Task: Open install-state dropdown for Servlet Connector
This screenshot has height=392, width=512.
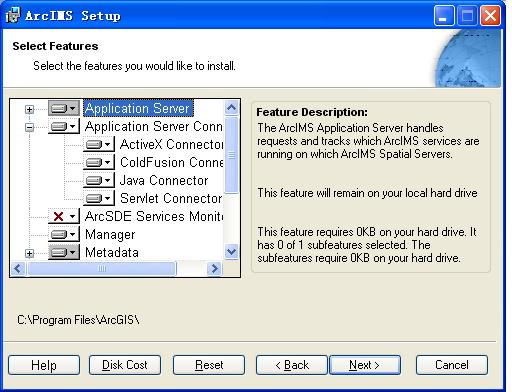Action: click(99, 198)
